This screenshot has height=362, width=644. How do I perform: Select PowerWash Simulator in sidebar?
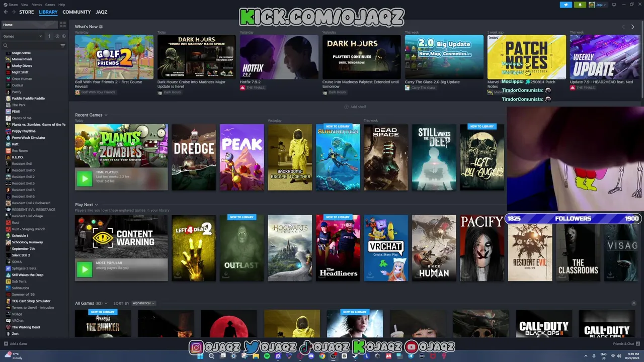tap(28, 137)
